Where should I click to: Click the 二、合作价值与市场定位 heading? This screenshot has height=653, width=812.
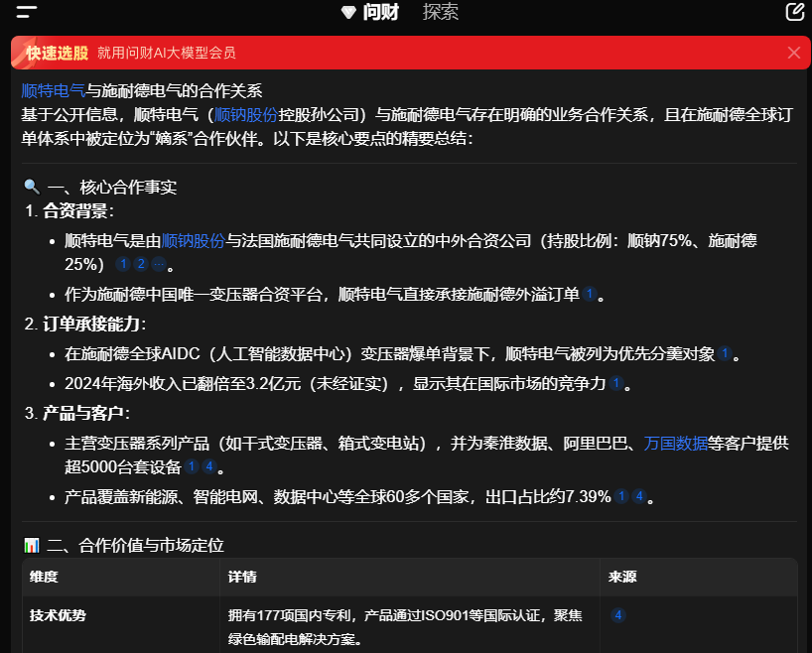pyautogui.click(x=135, y=545)
